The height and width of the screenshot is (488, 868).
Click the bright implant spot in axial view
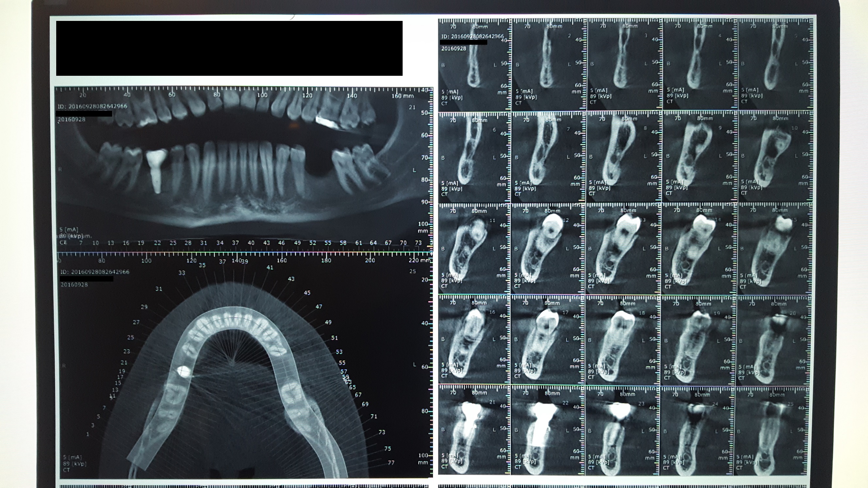click(x=184, y=371)
